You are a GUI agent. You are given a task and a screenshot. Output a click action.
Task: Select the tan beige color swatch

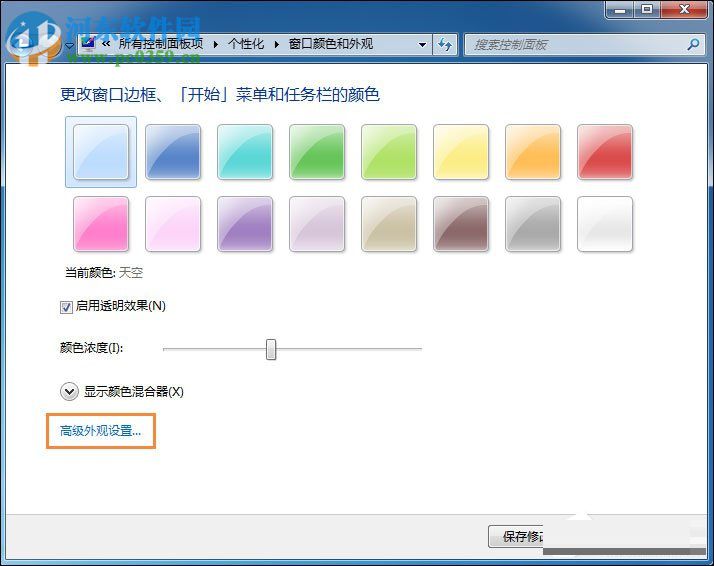pyautogui.click(x=389, y=224)
